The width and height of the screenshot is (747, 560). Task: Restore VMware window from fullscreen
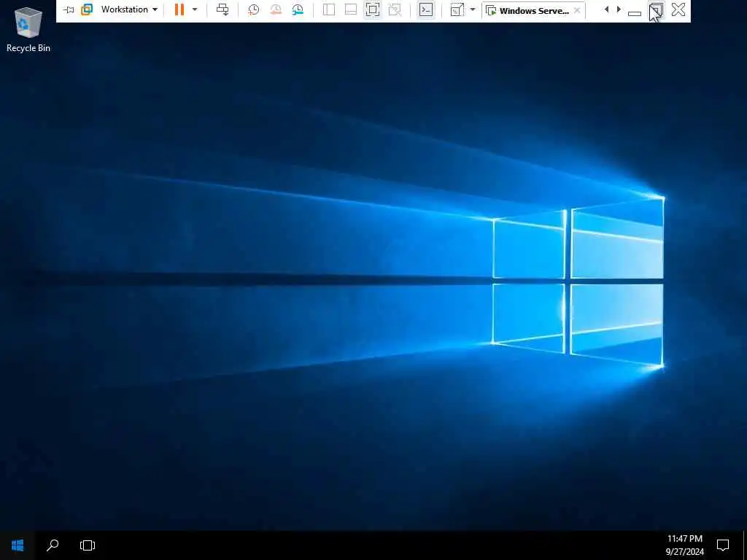[x=657, y=9]
